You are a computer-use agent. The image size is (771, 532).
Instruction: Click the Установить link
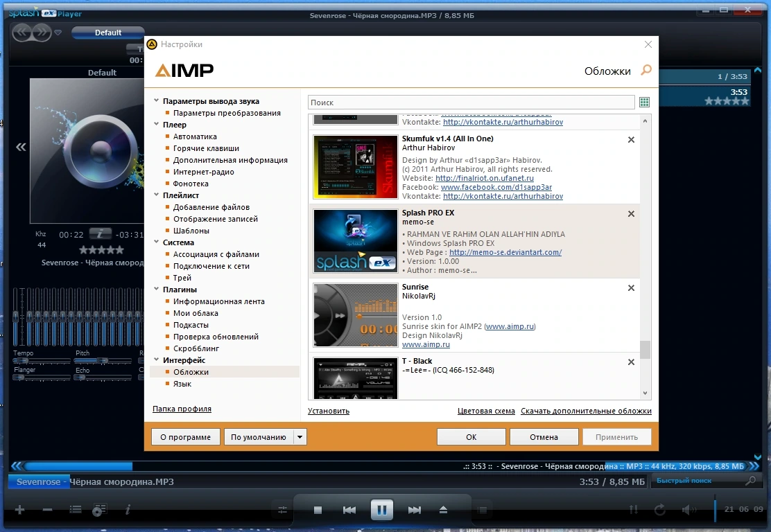329,411
